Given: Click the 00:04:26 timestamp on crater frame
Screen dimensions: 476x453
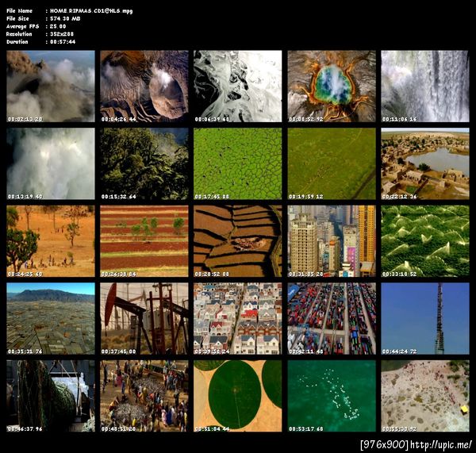Looking at the screenshot, I should (x=119, y=119).
